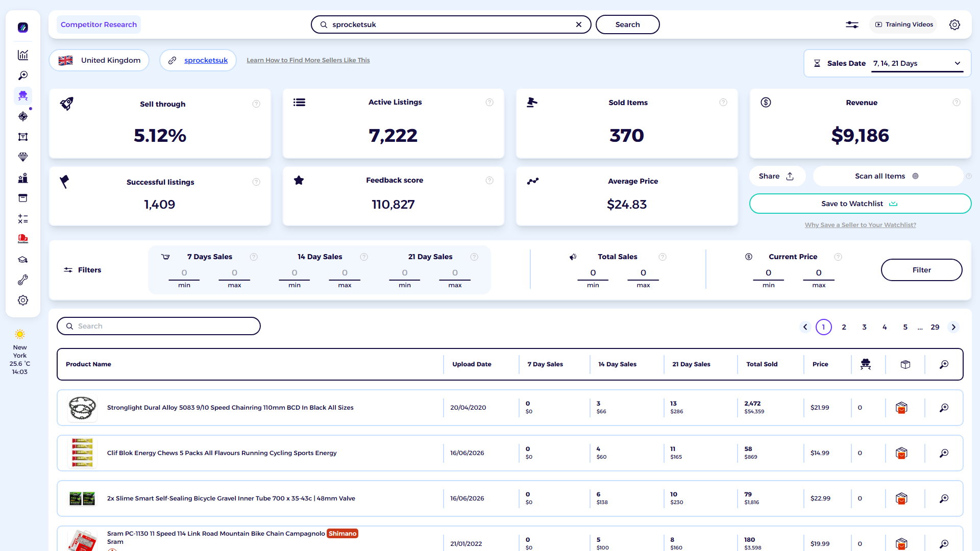Select the Competitor Research tab

(99, 24)
